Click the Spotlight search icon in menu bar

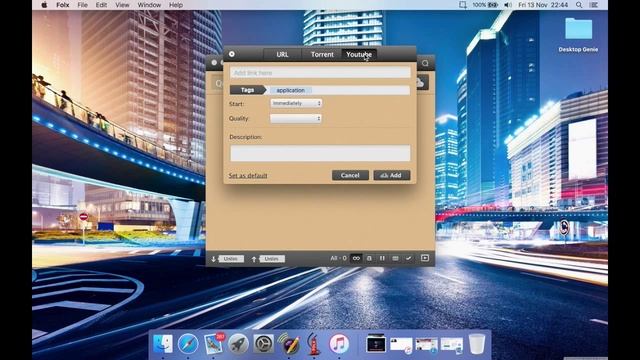[579, 5]
